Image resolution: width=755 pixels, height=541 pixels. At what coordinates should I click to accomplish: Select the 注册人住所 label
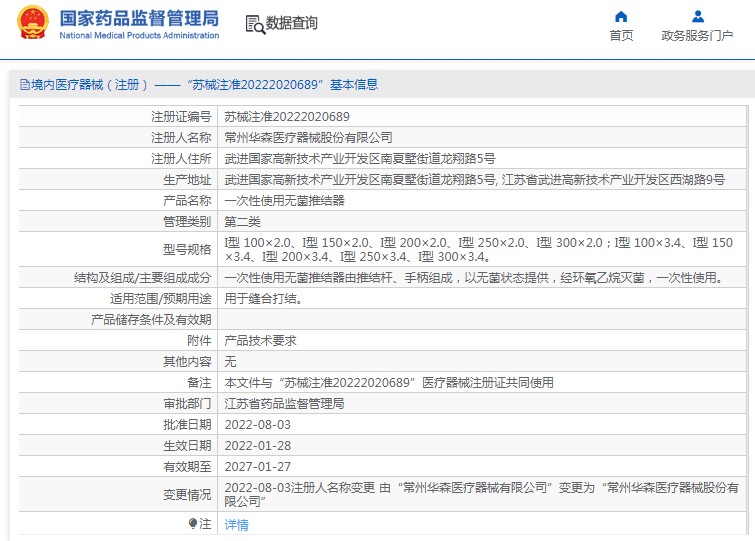(181, 158)
